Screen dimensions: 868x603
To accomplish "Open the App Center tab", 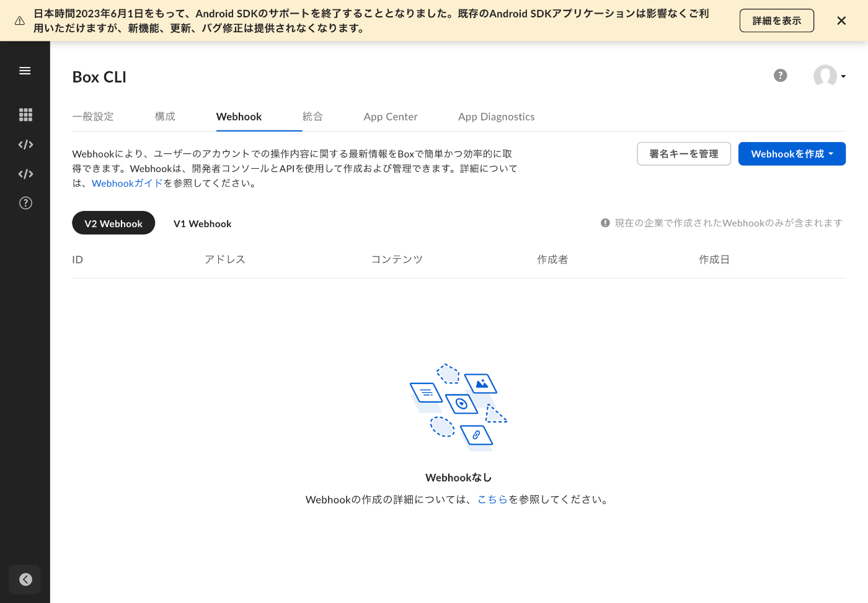I will [x=391, y=117].
